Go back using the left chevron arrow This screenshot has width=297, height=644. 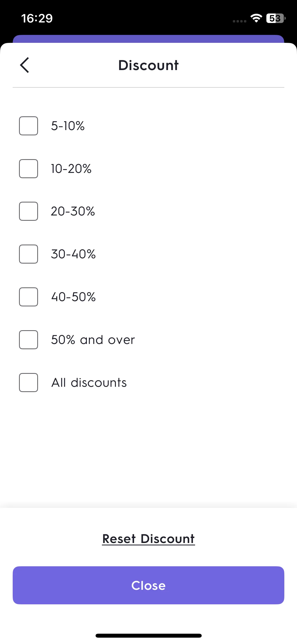[x=25, y=65]
